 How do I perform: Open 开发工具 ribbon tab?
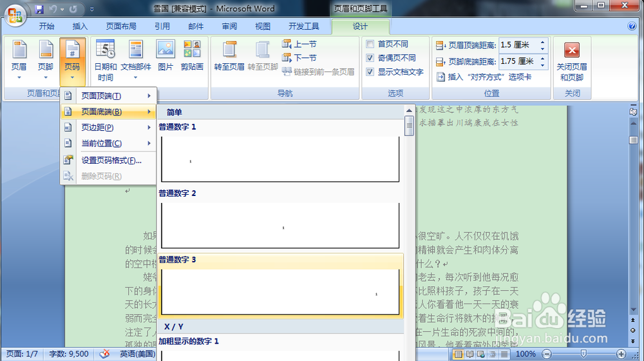point(303,26)
